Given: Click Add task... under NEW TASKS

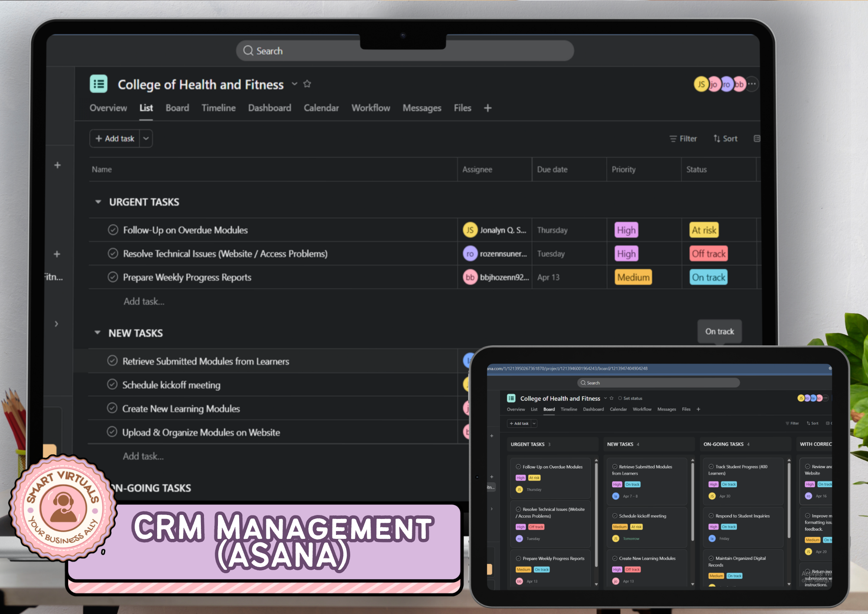Looking at the screenshot, I should (x=143, y=456).
